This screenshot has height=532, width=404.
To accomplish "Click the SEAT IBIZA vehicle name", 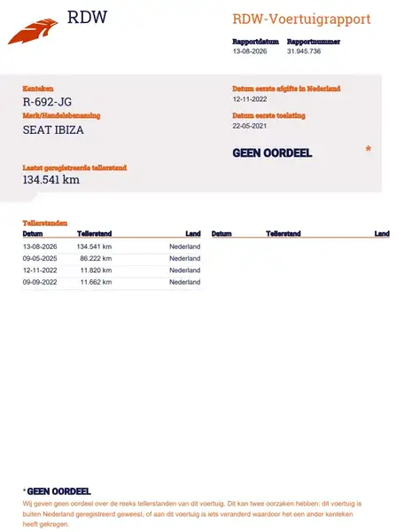I will pos(53,130).
